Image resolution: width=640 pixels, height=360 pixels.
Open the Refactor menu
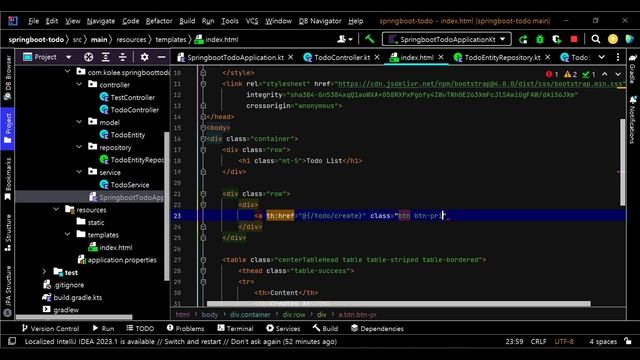click(159, 21)
